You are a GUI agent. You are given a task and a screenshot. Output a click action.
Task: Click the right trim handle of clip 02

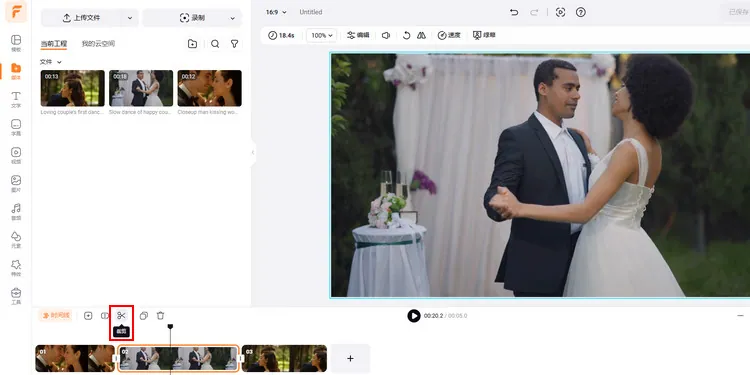(x=241, y=359)
